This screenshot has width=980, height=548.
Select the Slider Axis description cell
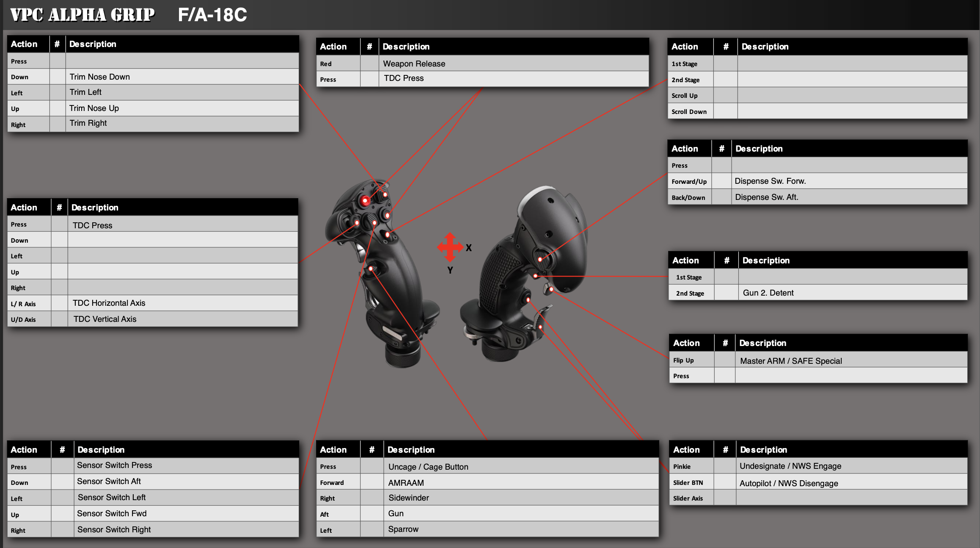(x=851, y=498)
